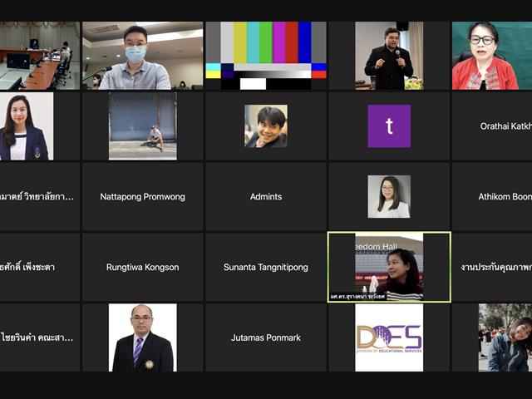The width and height of the screenshot is (532, 399).
Task: Select the speaker holding microphone video
Action: [x=389, y=56]
